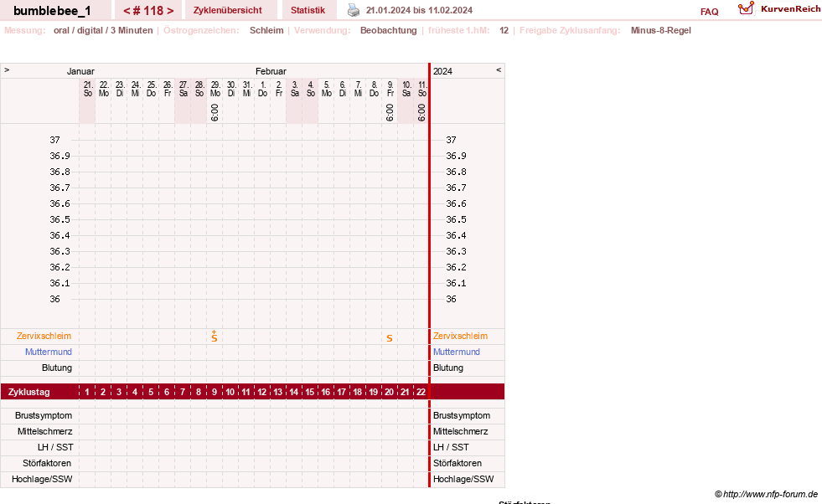Click the Schleim setting value
The width and height of the screenshot is (822, 504).
pos(266,30)
